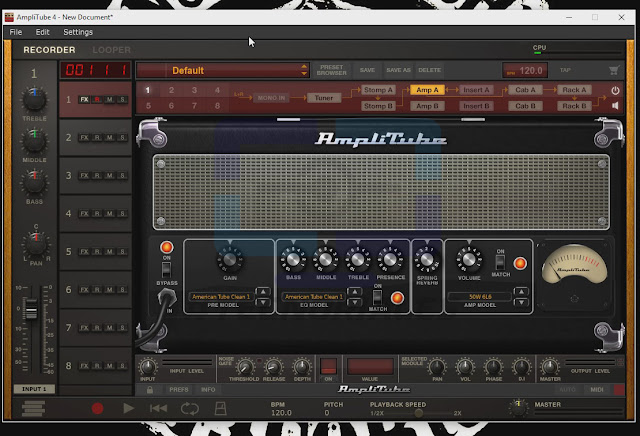Step EQ MODEL up arrow
Viewport: 640px width, 436px height.
[x=355, y=291]
